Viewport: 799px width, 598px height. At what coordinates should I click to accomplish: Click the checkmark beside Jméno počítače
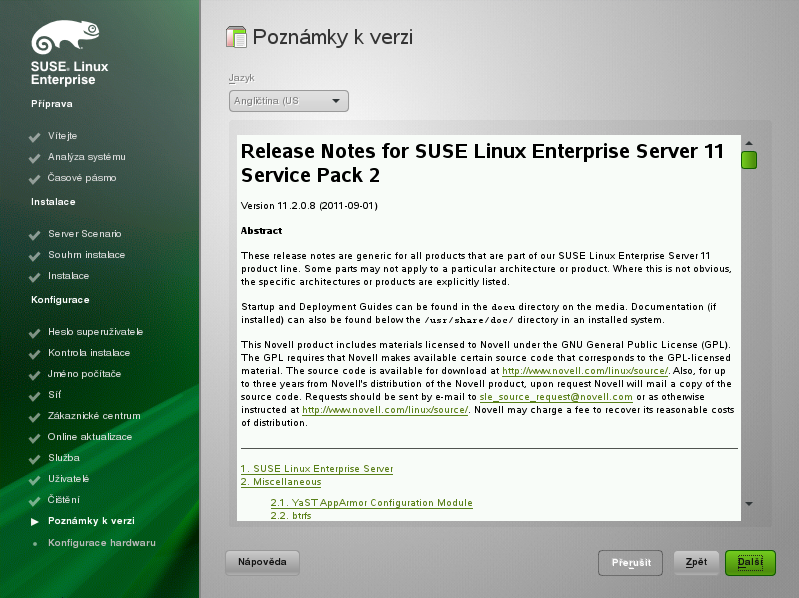point(35,375)
